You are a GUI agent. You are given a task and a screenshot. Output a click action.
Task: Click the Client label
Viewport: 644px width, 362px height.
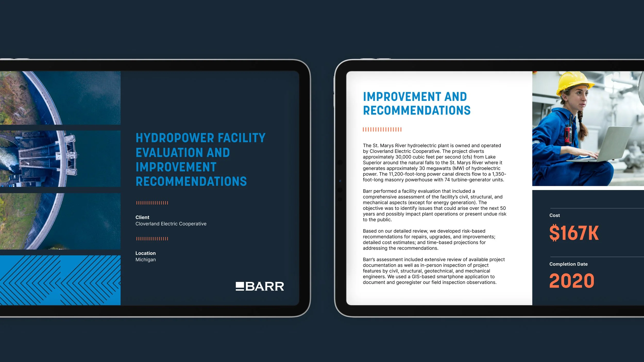[x=142, y=217]
